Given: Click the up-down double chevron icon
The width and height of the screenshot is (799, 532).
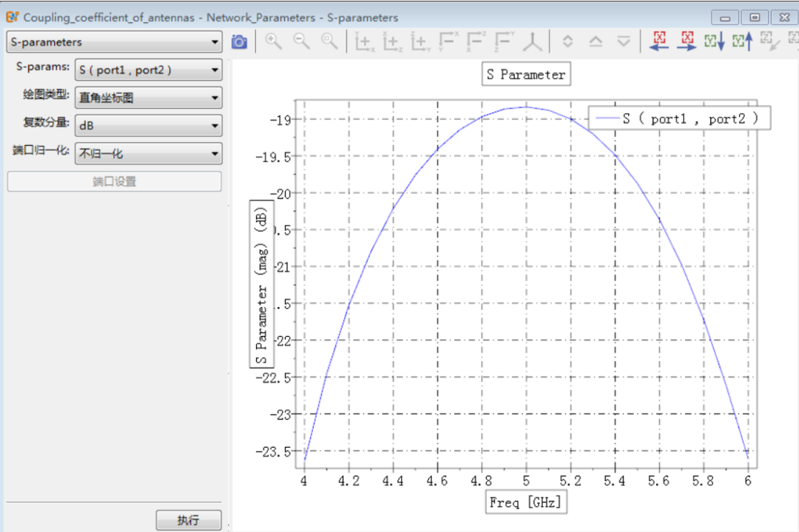Looking at the screenshot, I should 567,41.
